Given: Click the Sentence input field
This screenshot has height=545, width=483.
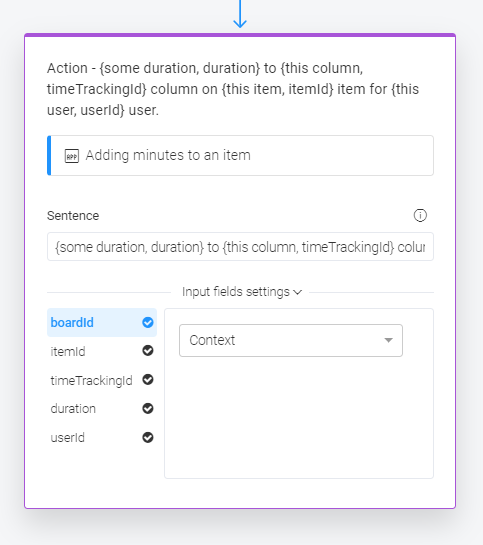Looking at the screenshot, I should click(240, 247).
